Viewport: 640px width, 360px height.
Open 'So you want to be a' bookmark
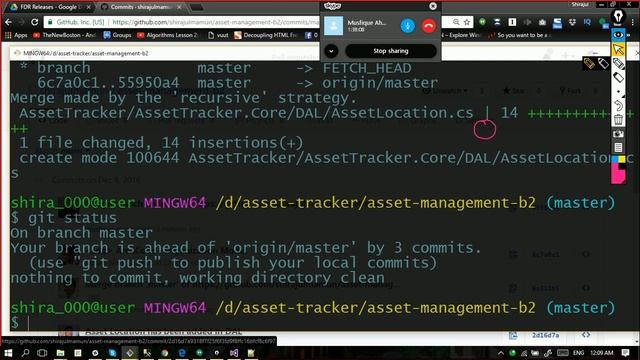tap(520, 36)
